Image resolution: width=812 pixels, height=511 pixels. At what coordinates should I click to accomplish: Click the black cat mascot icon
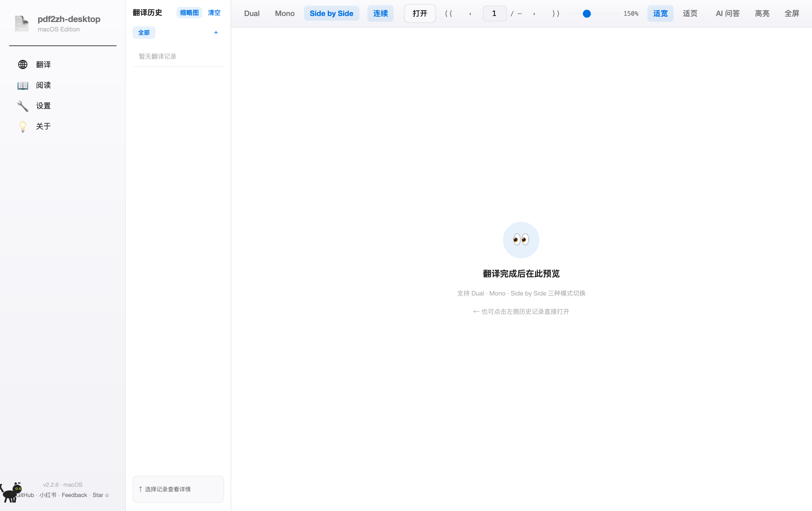[x=11, y=492]
